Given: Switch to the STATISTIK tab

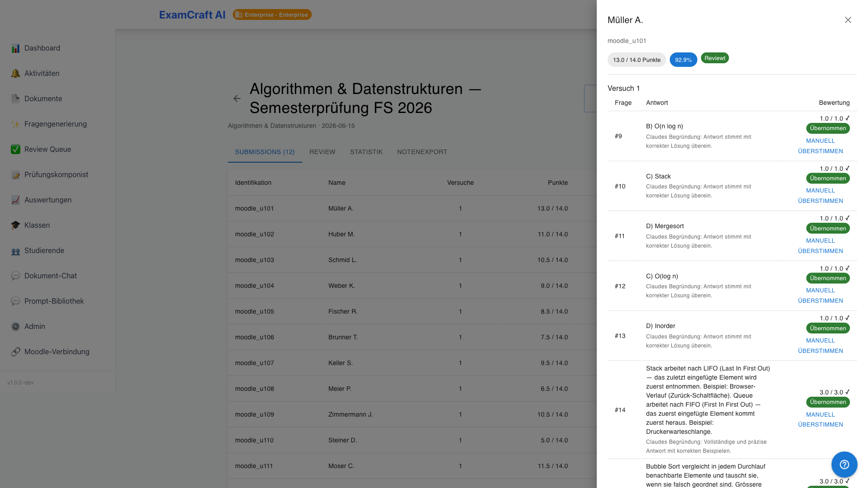Looking at the screenshot, I should (366, 152).
